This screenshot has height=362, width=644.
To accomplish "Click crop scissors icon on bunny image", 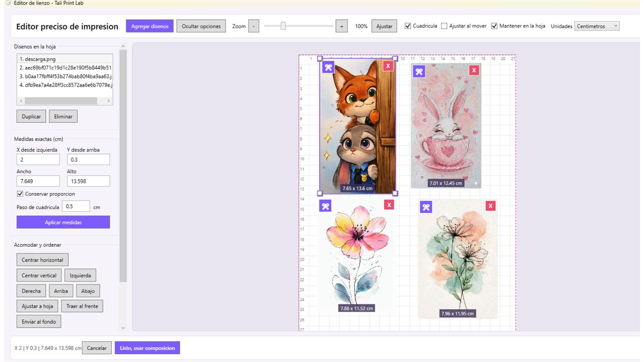I will (x=419, y=71).
